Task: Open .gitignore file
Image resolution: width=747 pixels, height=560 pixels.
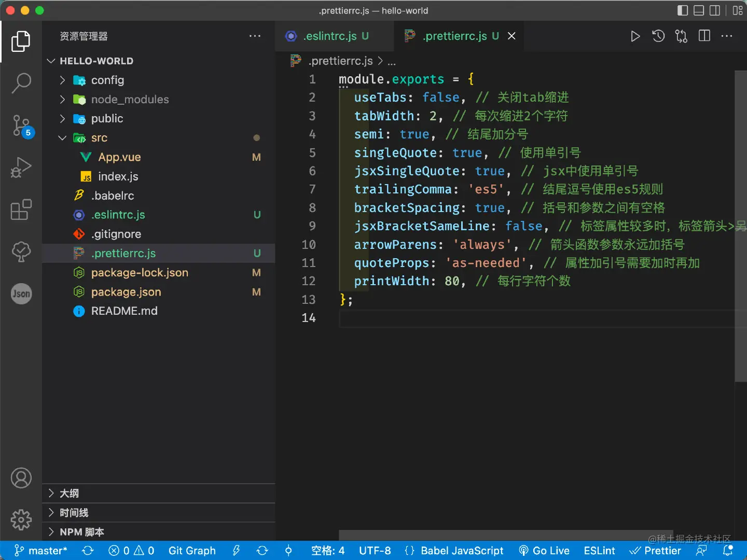Action: click(x=159, y=234)
